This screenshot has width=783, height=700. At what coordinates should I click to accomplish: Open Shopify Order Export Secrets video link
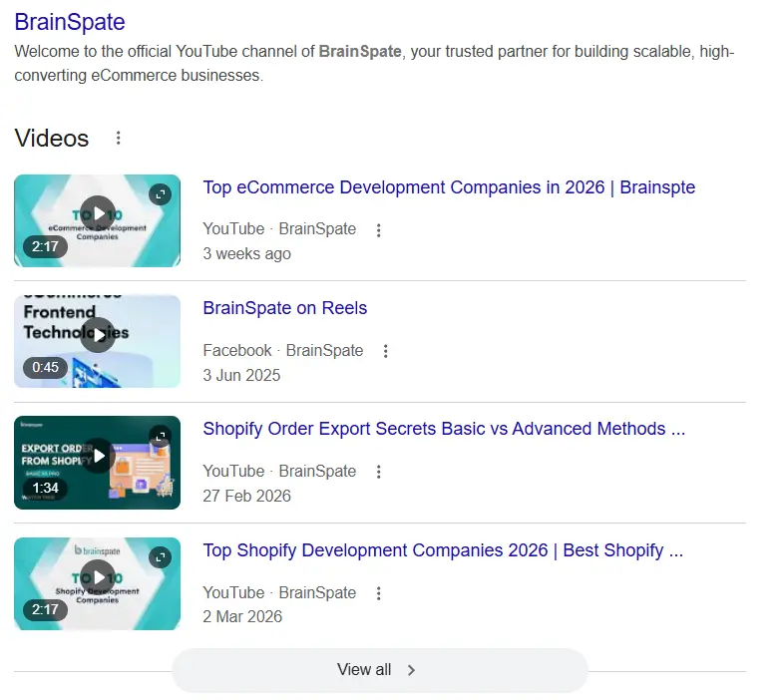444,429
